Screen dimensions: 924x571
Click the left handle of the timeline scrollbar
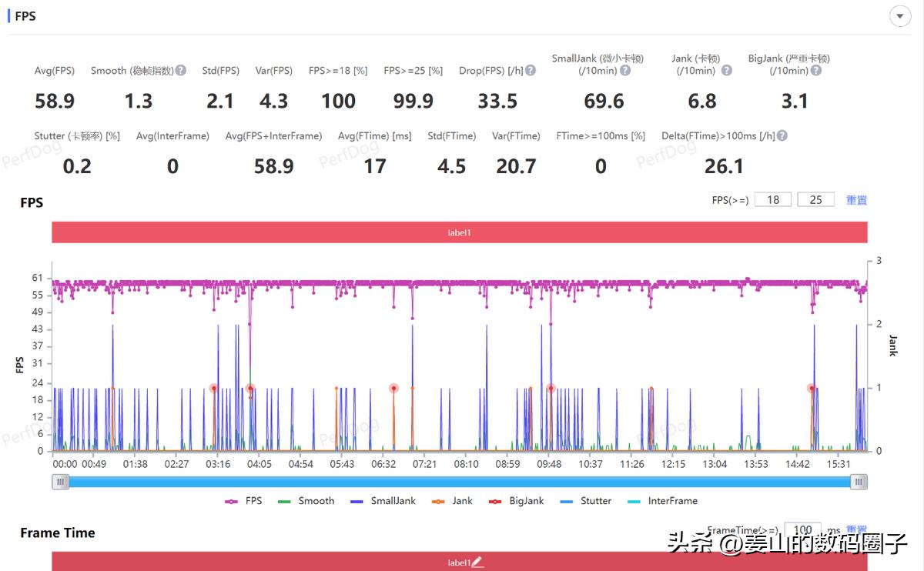[60, 481]
